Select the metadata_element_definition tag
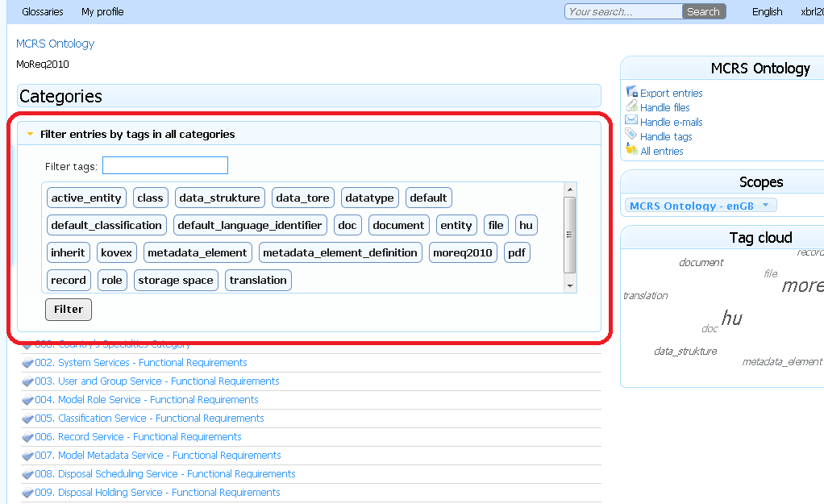824x504 pixels. click(x=340, y=252)
